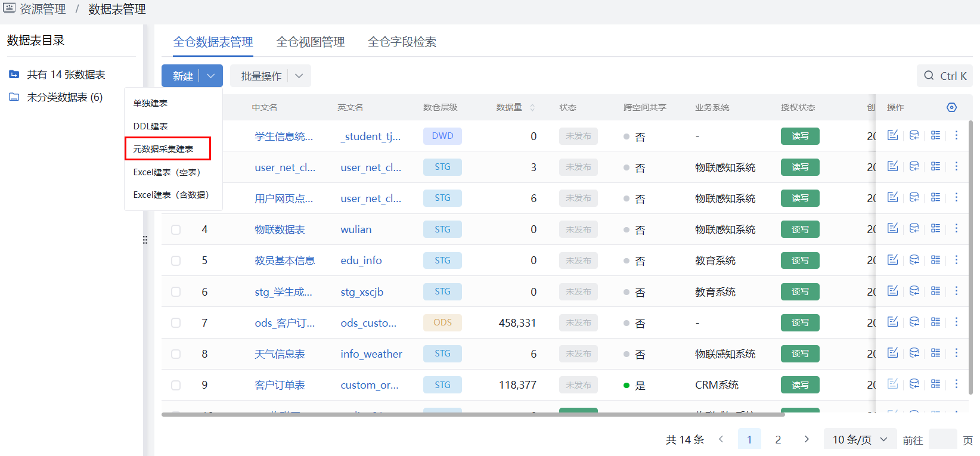The width and height of the screenshot is (980, 456).
Task: Open field list icon for 用户网页点... row
Action: pyautogui.click(x=935, y=197)
